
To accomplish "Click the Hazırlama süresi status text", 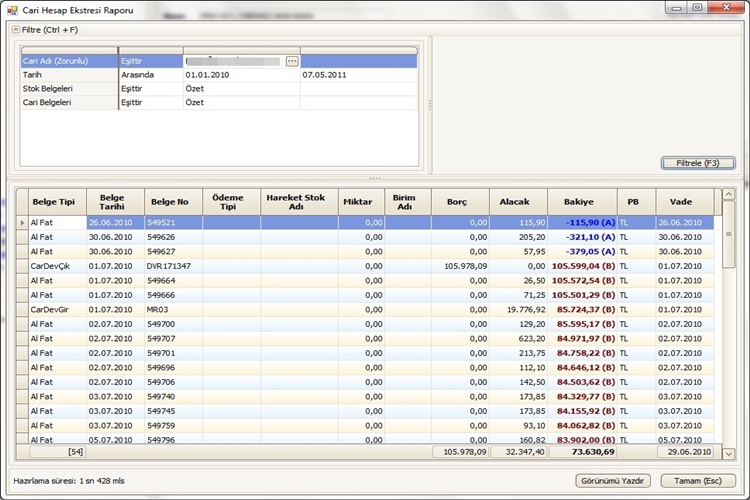I will (69, 481).
